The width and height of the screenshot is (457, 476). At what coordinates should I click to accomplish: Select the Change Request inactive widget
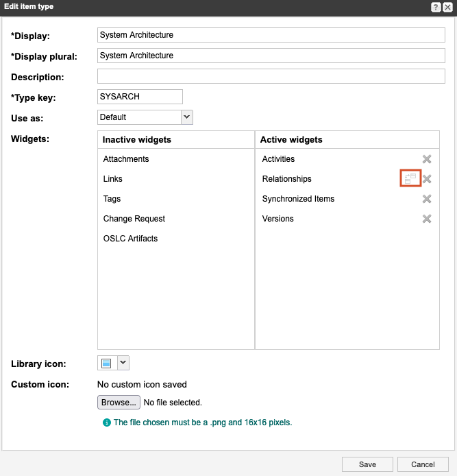[134, 219]
